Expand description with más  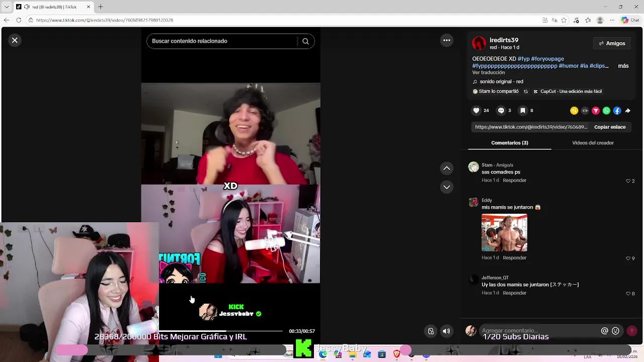(x=623, y=66)
